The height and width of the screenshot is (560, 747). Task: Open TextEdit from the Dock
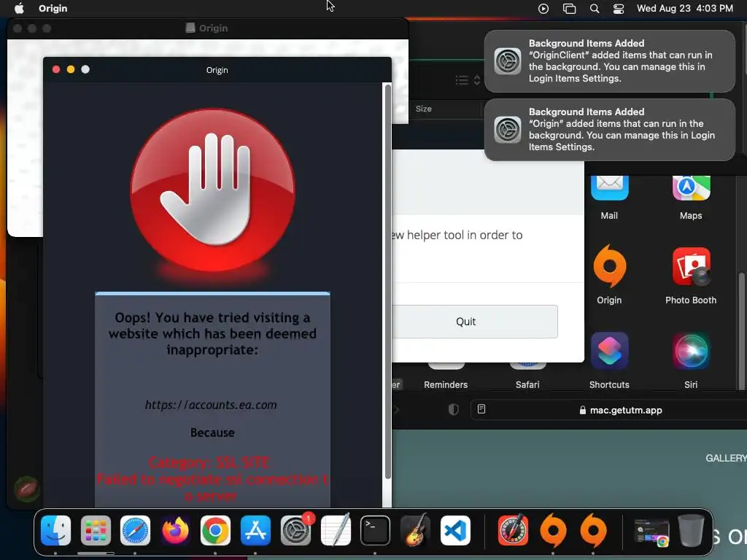click(336, 530)
